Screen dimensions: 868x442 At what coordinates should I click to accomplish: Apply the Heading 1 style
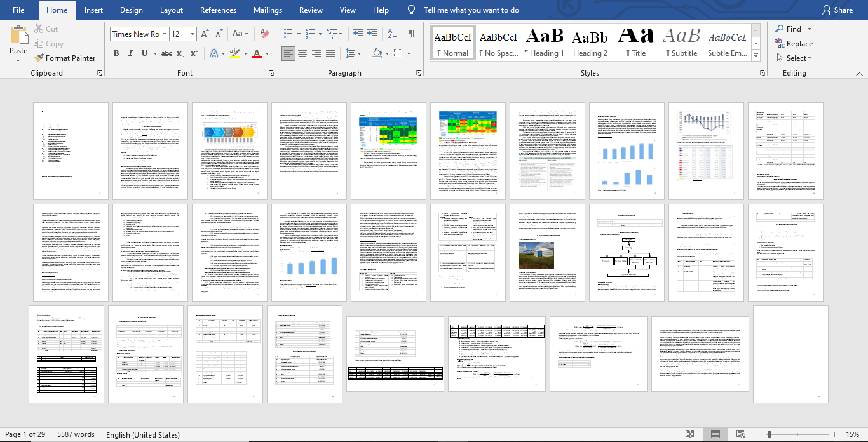[544, 43]
